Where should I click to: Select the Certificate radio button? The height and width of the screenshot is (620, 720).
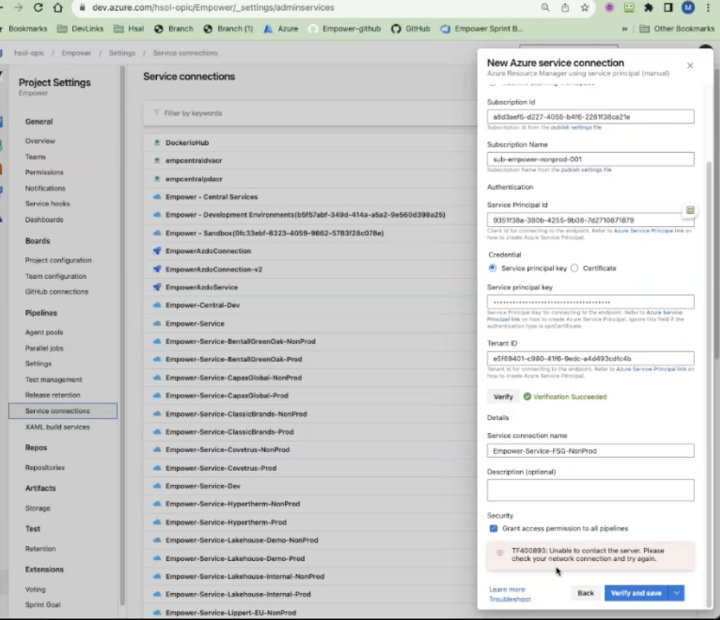574,268
